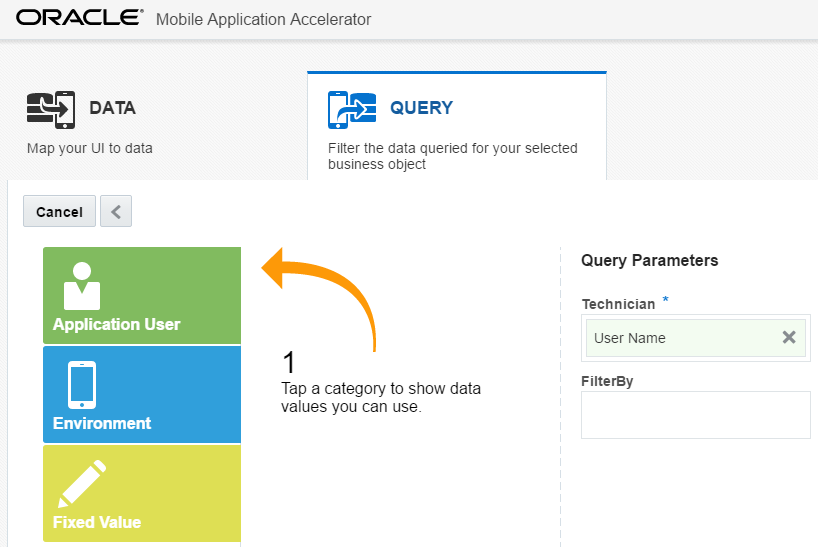Screen dimensions: 818x547
Task: Click the Query Parameters heading
Action: point(649,260)
